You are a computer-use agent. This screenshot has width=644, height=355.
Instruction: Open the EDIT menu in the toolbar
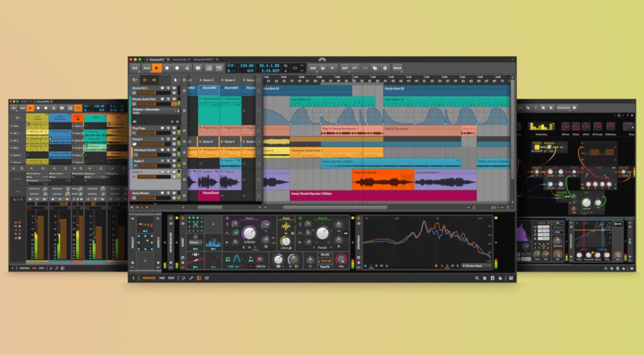coord(345,68)
